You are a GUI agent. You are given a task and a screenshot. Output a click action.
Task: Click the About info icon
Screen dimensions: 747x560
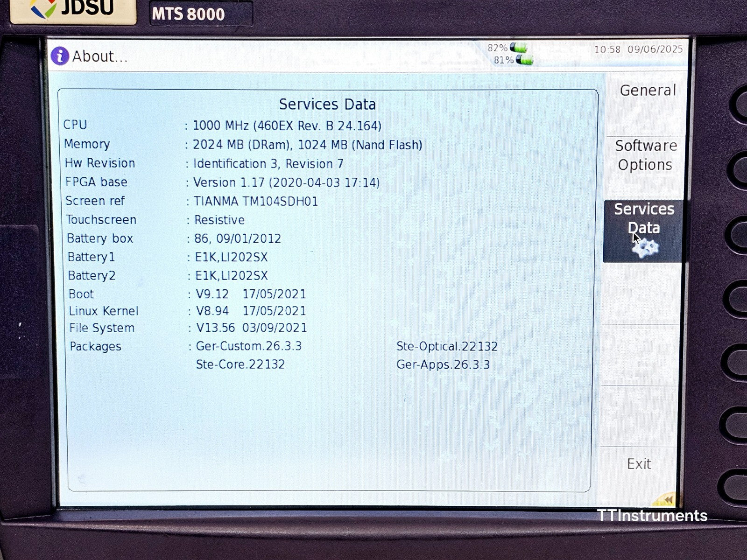point(60,56)
